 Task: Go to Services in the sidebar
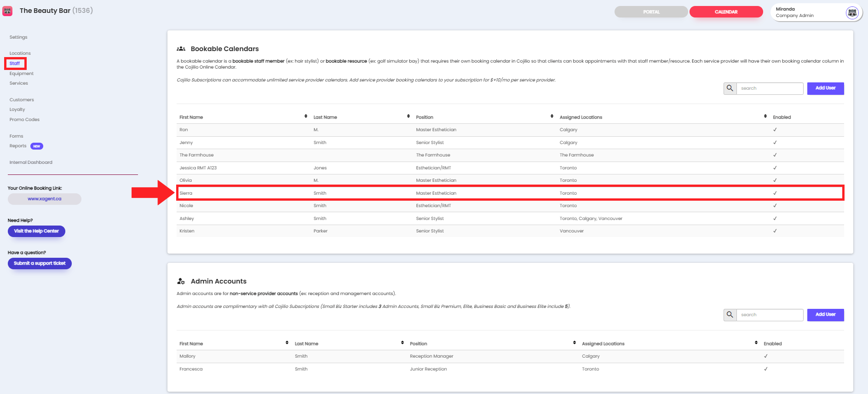[19, 83]
